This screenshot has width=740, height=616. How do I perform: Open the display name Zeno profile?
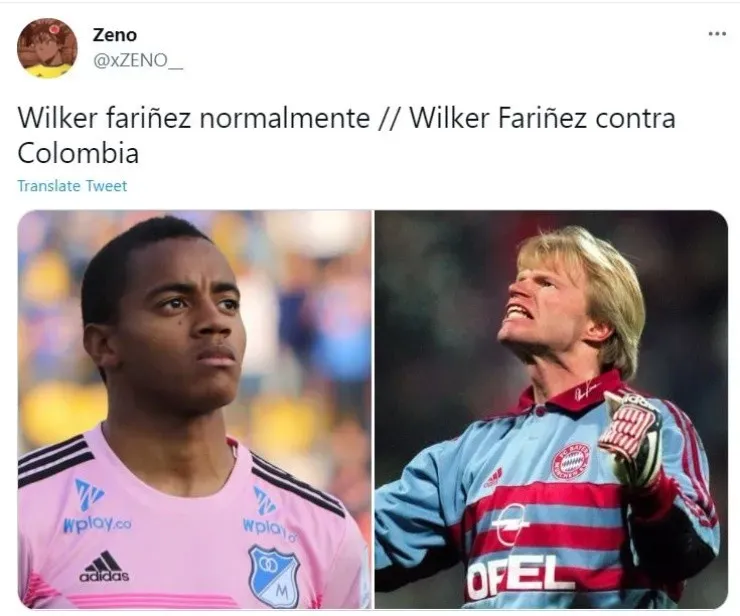coord(115,34)
